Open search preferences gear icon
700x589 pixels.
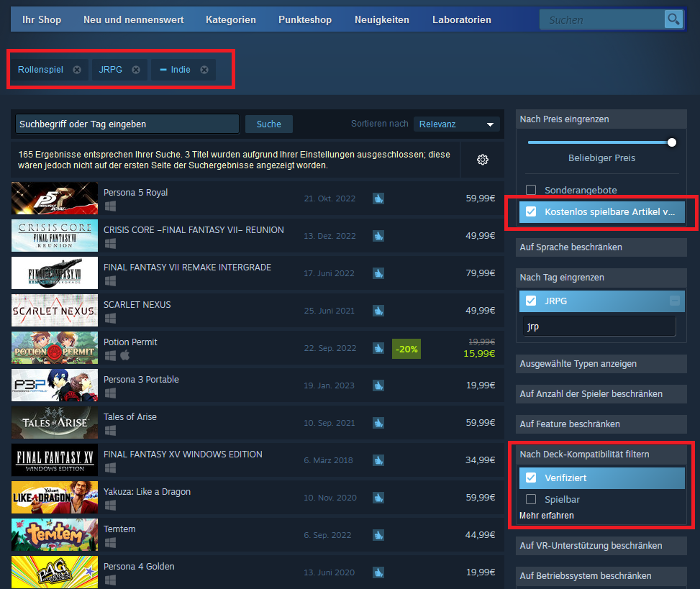coord(483,160)
